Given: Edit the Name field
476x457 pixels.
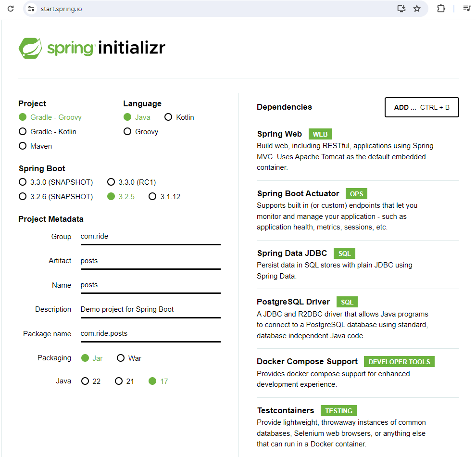Looking at the screenshot, I should [150, 285].
